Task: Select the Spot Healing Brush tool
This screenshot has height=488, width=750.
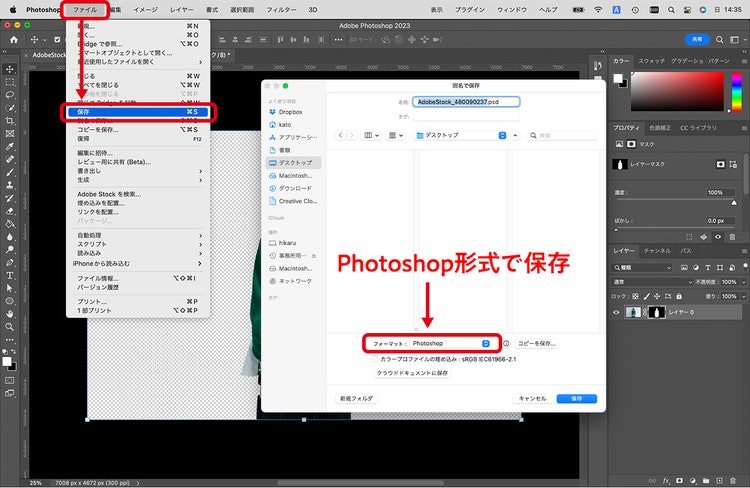Action: tap(10, 159)
